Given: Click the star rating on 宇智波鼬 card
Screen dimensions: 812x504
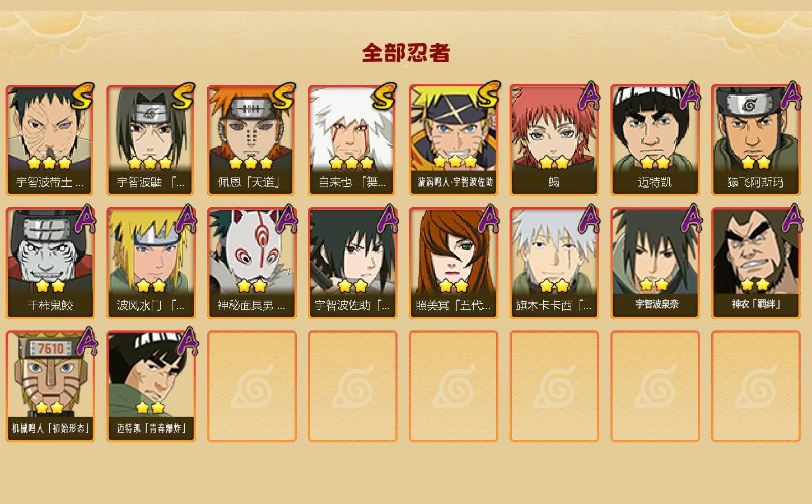Looking at the screenshot, I should 150,163.
